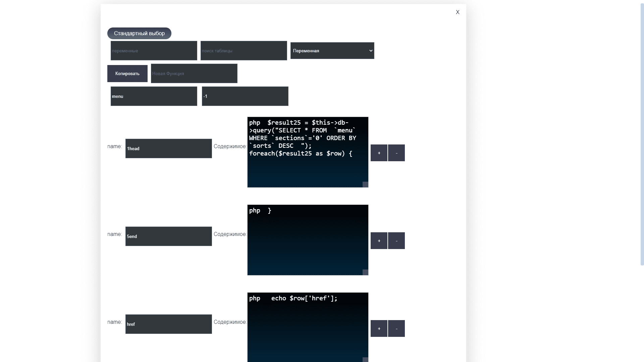Click the Стандартный выбор button

[x=139, y=34]
